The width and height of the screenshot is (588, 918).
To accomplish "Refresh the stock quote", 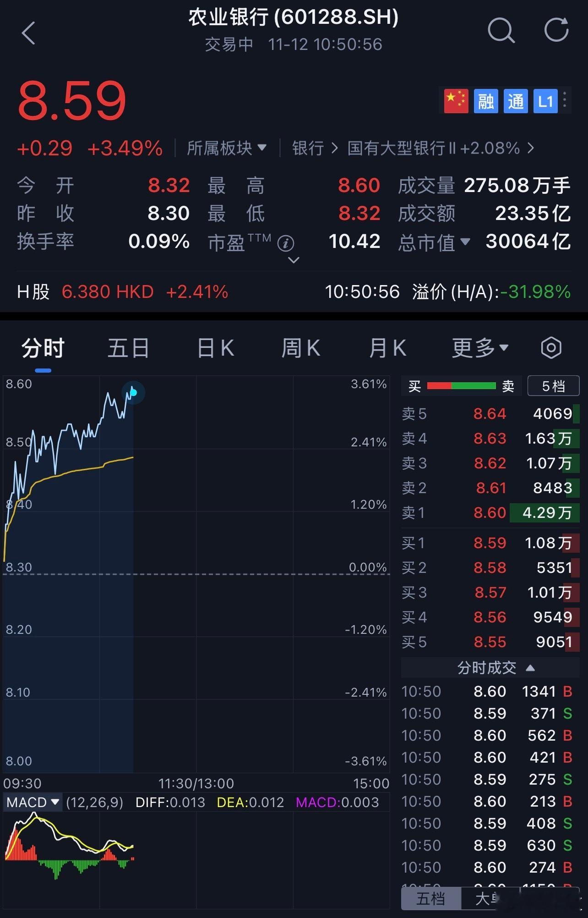I will point(556,30).
